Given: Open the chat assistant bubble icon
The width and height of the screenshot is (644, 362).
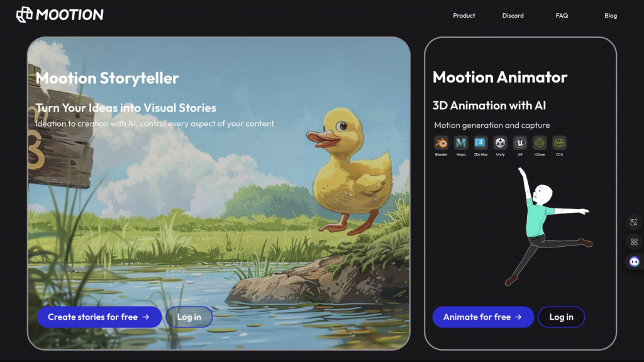Looking at the screenshot, I should (634, 262).
